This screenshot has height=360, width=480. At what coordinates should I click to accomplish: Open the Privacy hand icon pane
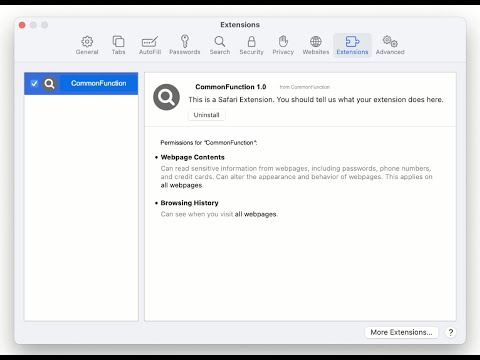(x=283, y=45)
